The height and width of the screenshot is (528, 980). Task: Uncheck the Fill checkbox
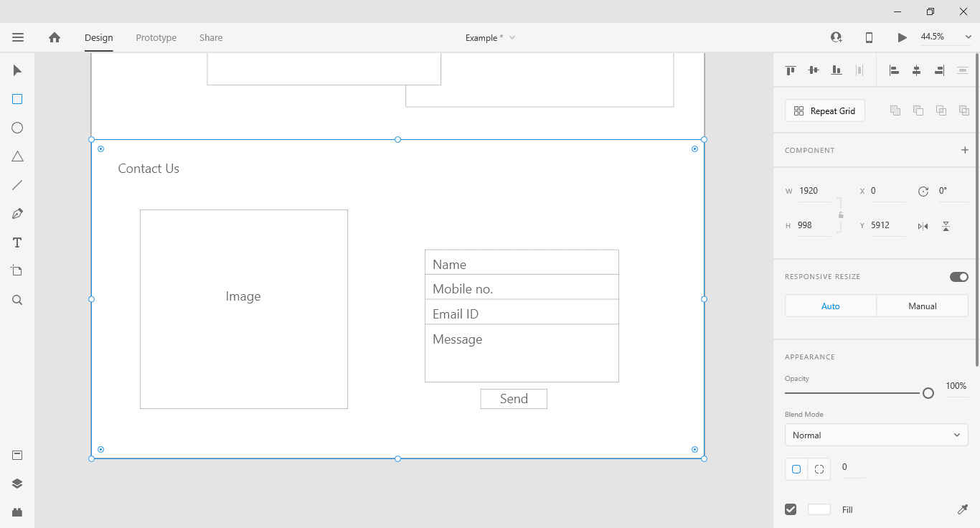click(791, 509)
